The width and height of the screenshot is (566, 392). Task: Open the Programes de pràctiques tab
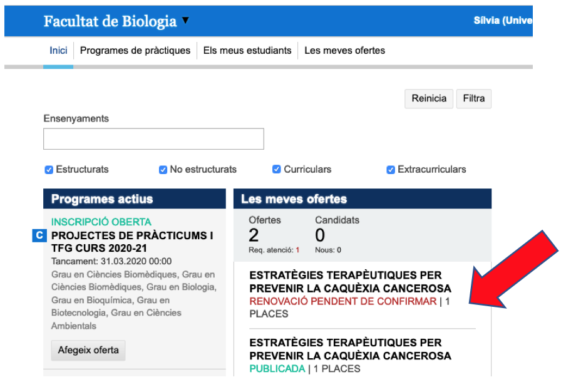click(x=135, y=51)
